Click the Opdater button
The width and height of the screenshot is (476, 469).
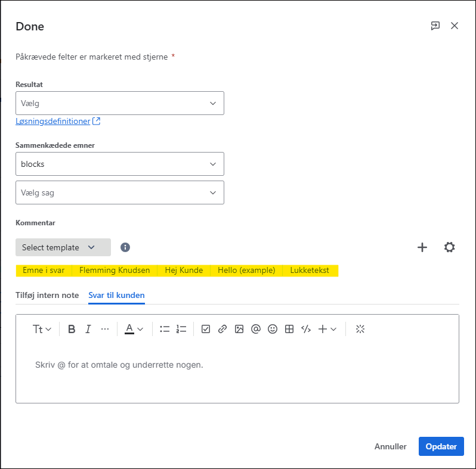tap(441, 446)
